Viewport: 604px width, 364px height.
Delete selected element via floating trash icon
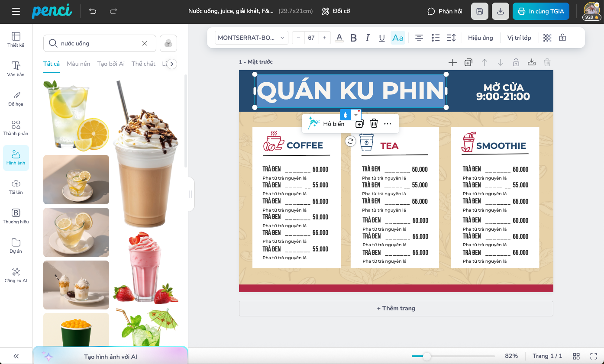[x=374, y=124]
